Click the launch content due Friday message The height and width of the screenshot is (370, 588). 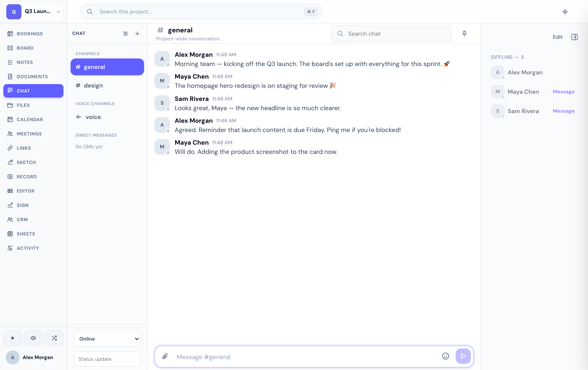pos(288,130)
